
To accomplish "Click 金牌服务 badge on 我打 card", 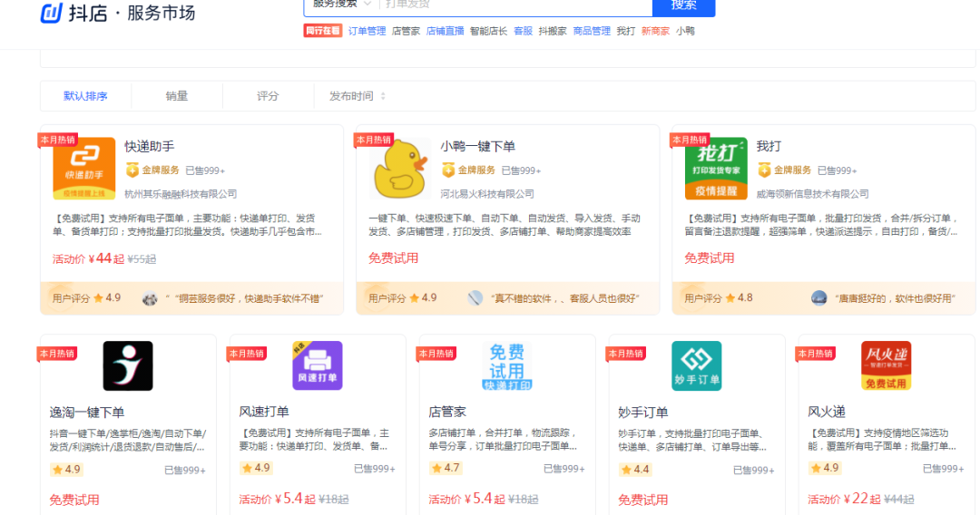I will click(x=784, y=170).
